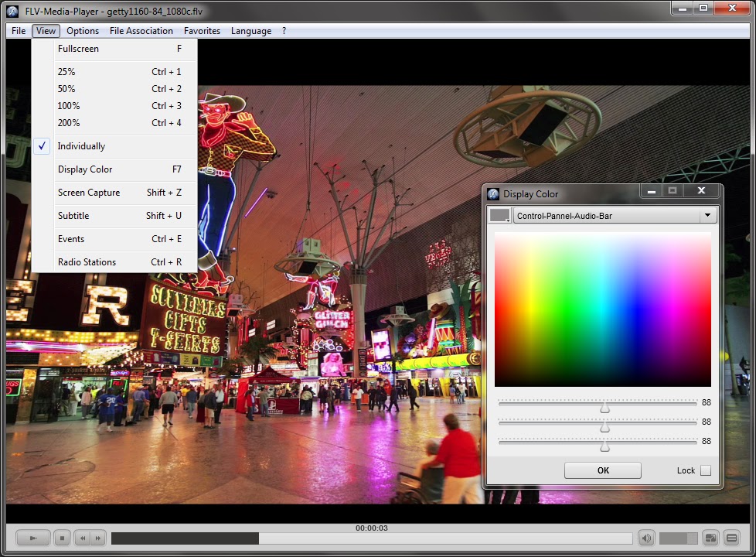The height and width of the screenshot is (557, 756).
Task: Open the playlist icon at far right
Action: 730,538
